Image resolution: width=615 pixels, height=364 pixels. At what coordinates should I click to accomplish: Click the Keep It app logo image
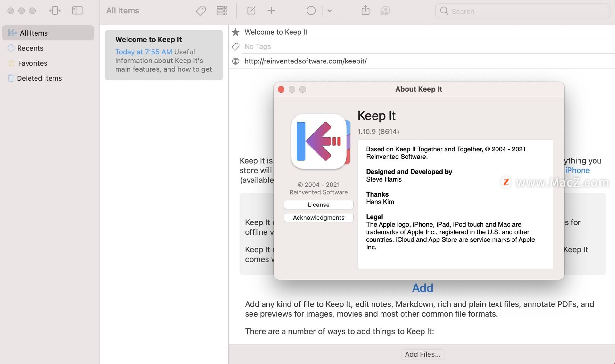point(320,141)
